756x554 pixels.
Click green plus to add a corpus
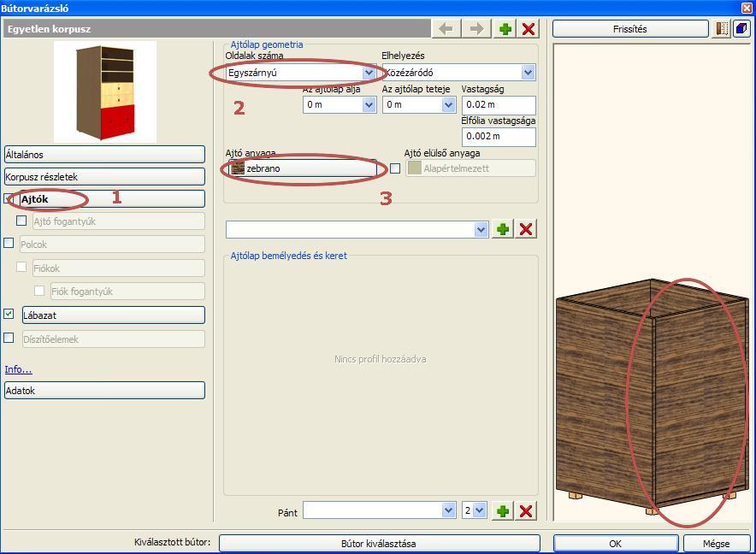point(505,29)
